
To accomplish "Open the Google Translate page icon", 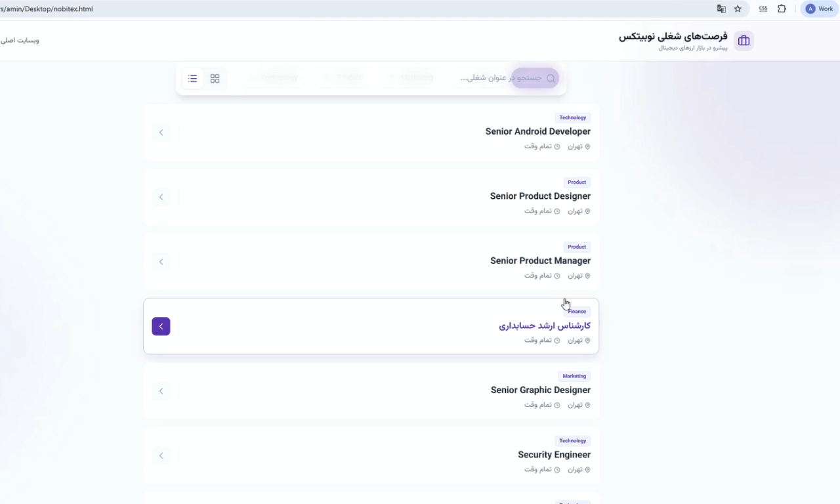I will point(721,9).
